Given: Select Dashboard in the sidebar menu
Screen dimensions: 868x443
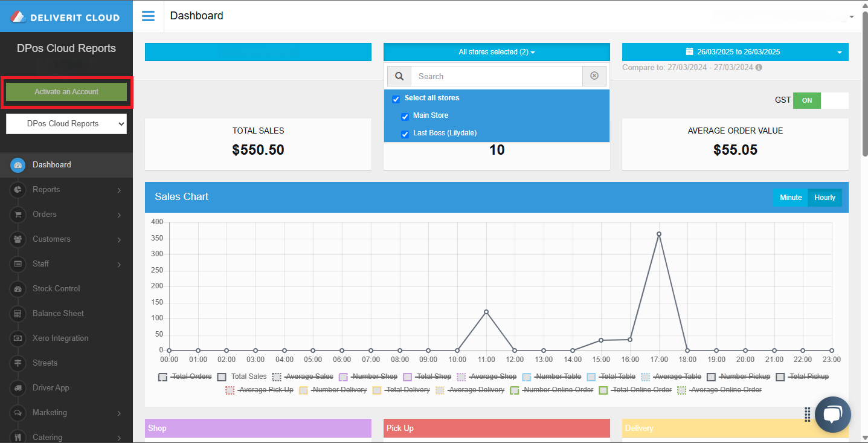Looking at the screenshot, I should 18,164.
